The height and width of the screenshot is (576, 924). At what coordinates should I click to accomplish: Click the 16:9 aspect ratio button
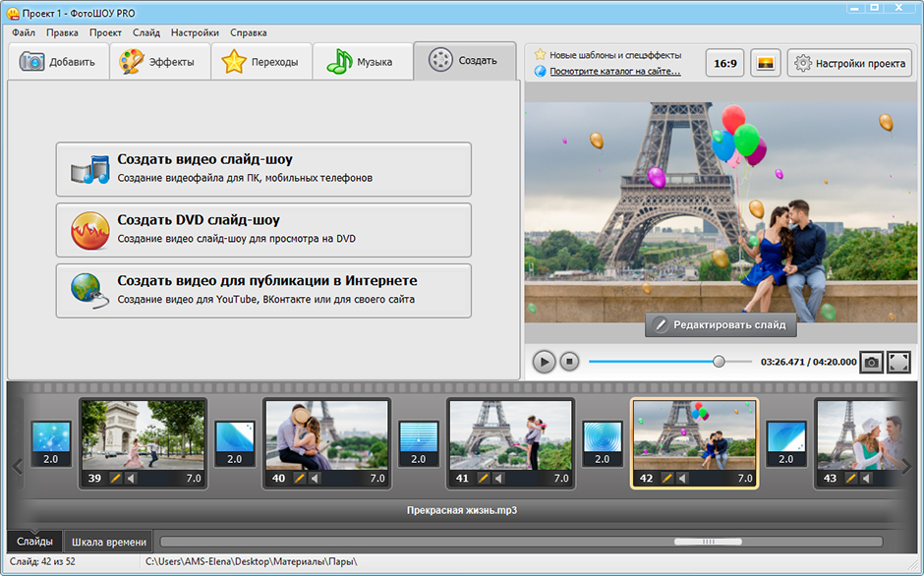tap(724, 63)
